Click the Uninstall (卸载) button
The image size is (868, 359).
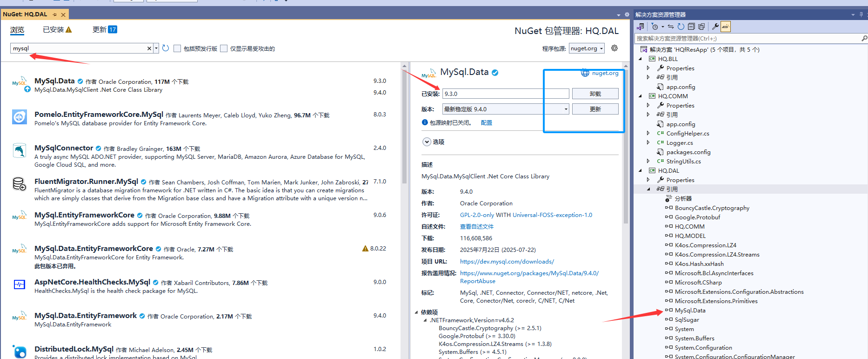pos(595,94)
